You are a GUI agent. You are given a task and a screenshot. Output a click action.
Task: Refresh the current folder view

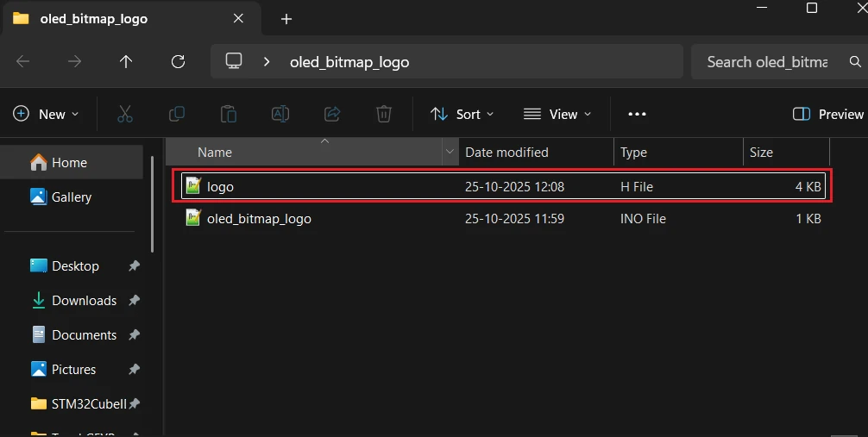tap(179, 62)
